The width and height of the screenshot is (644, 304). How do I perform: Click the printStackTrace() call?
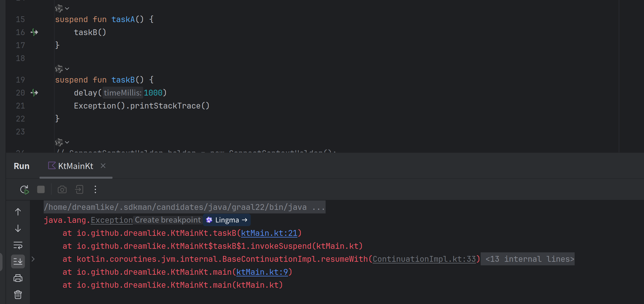(x=170, y=106)
